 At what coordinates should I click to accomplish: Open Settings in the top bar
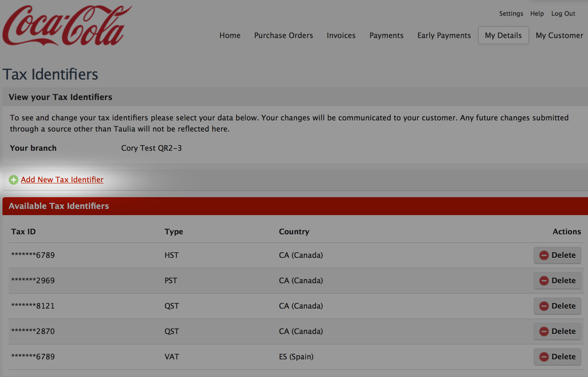pyautogui.click(x=511, y=14)
